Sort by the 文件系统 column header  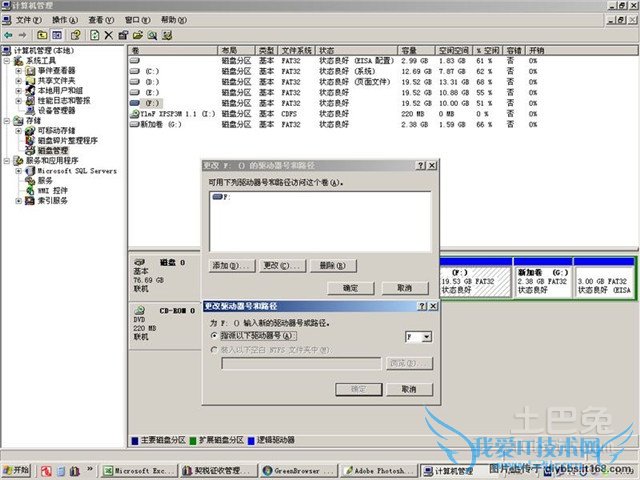tap(297, 51)
